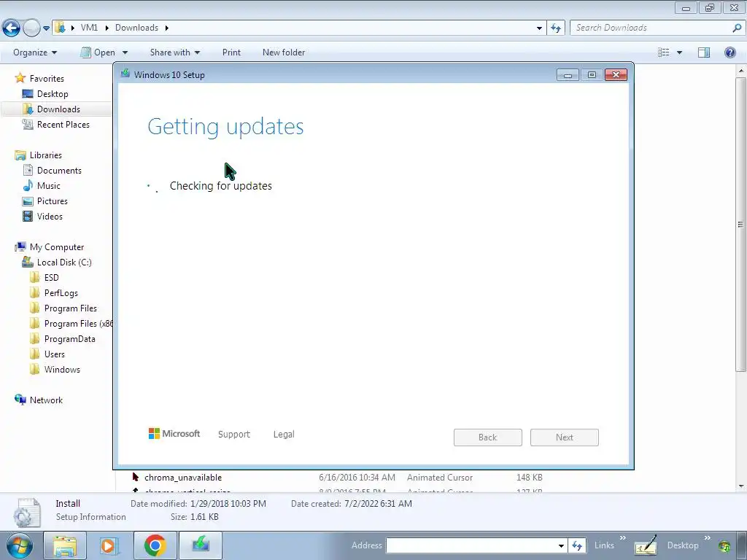The image size is (747, 560).
Task: Click taskbar Address refresh button
Action: click(x=577, y=545)
